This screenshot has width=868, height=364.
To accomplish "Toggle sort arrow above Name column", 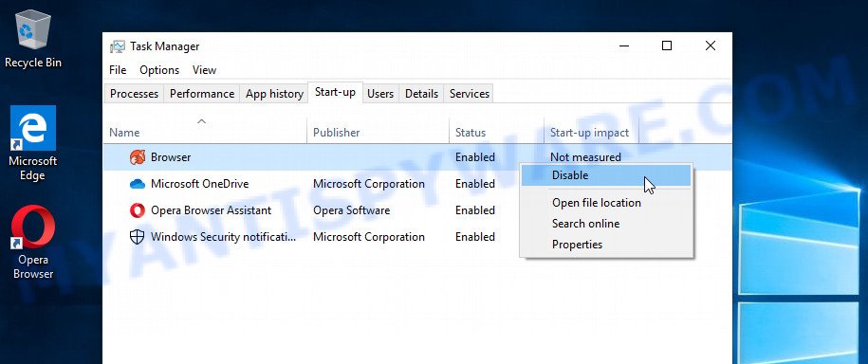I will click(x=202, y=121).
